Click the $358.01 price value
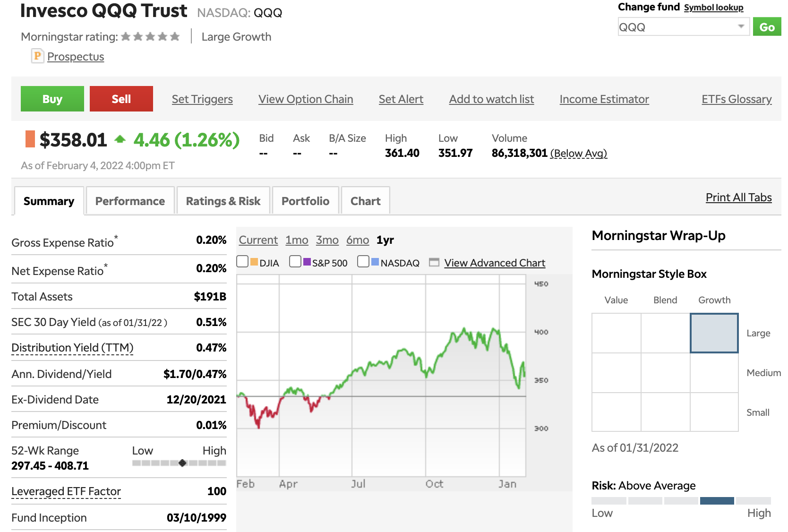This screenshot has height=532, width=788. [73, 140]
